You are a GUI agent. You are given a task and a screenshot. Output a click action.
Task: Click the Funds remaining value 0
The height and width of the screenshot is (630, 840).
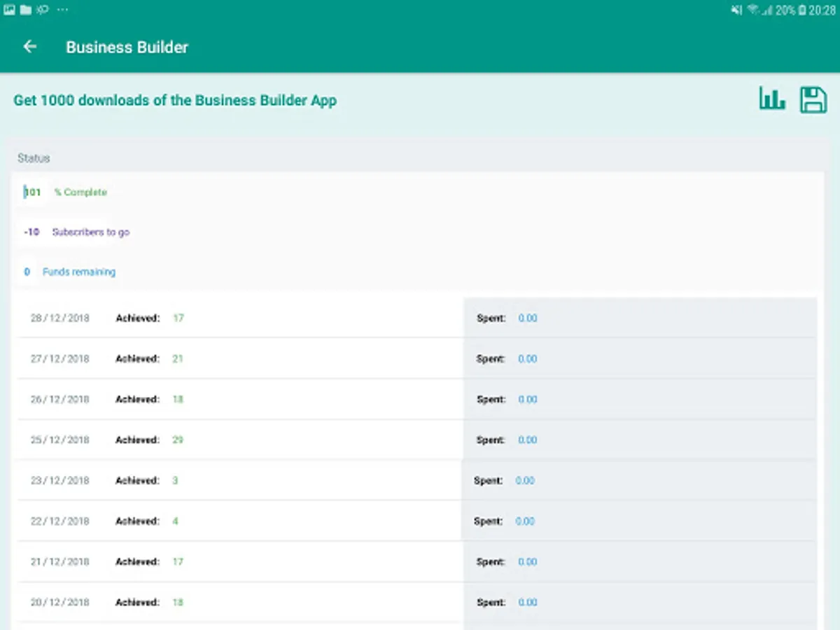27,272
